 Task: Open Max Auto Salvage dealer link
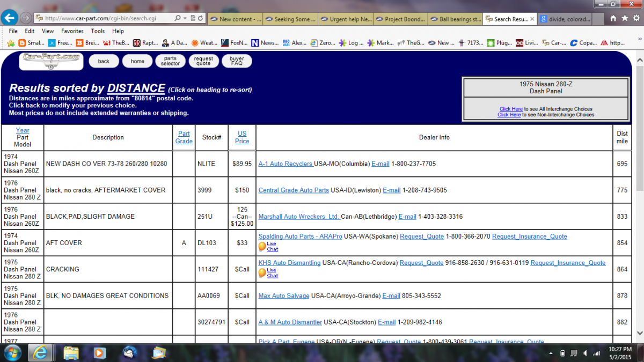(284, 295)
